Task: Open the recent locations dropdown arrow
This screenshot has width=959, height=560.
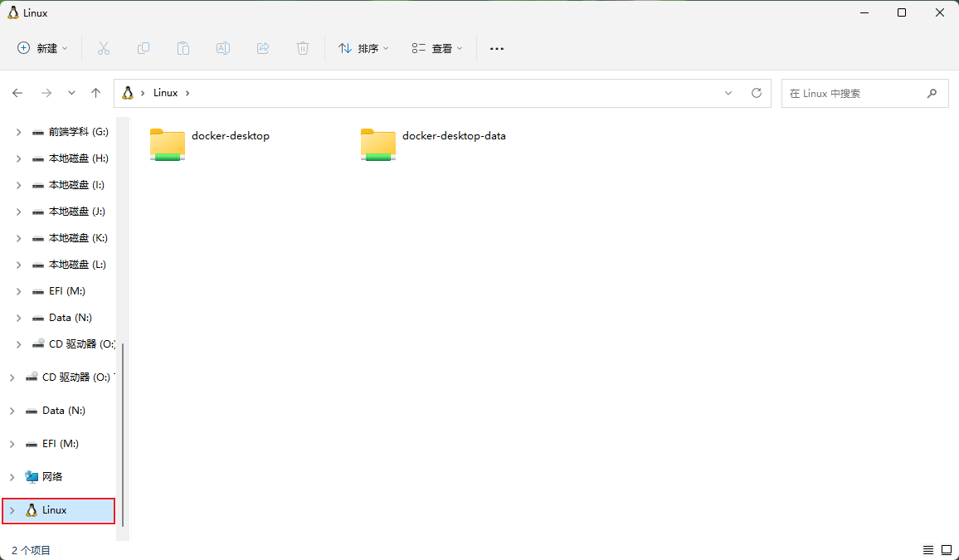Action: (x=71, y=93)
